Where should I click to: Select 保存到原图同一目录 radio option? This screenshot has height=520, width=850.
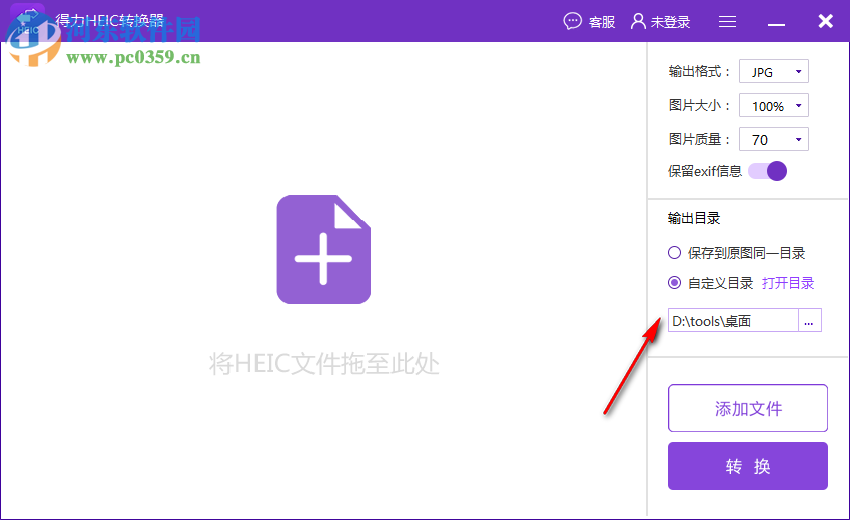[674, 253]
